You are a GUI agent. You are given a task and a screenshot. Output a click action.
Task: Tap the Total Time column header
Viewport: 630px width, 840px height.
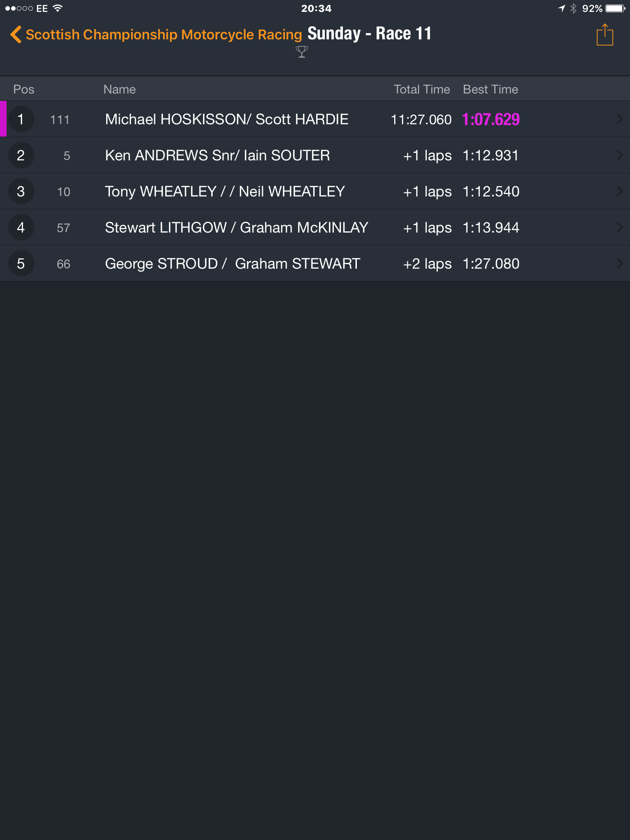(x=422, y=89)
